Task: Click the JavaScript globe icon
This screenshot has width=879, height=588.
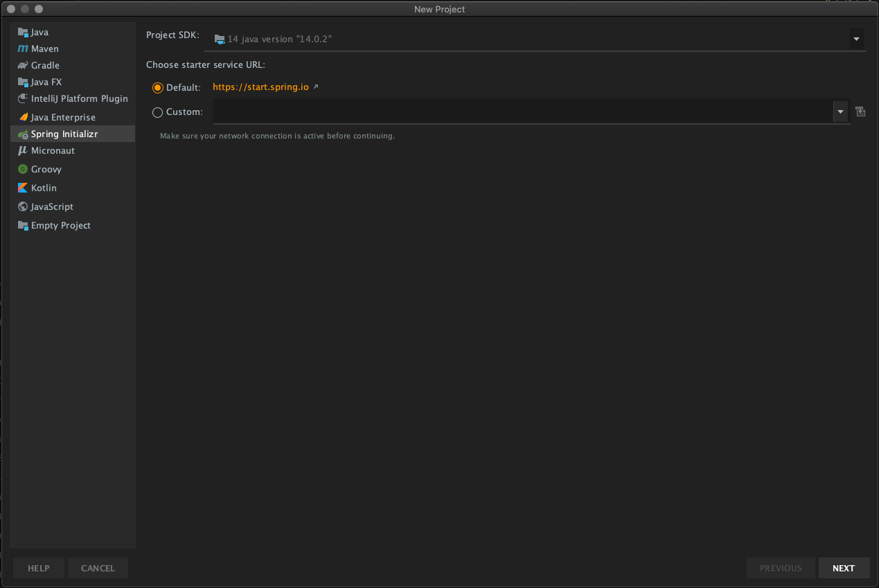Action: (x=23, y=206)
